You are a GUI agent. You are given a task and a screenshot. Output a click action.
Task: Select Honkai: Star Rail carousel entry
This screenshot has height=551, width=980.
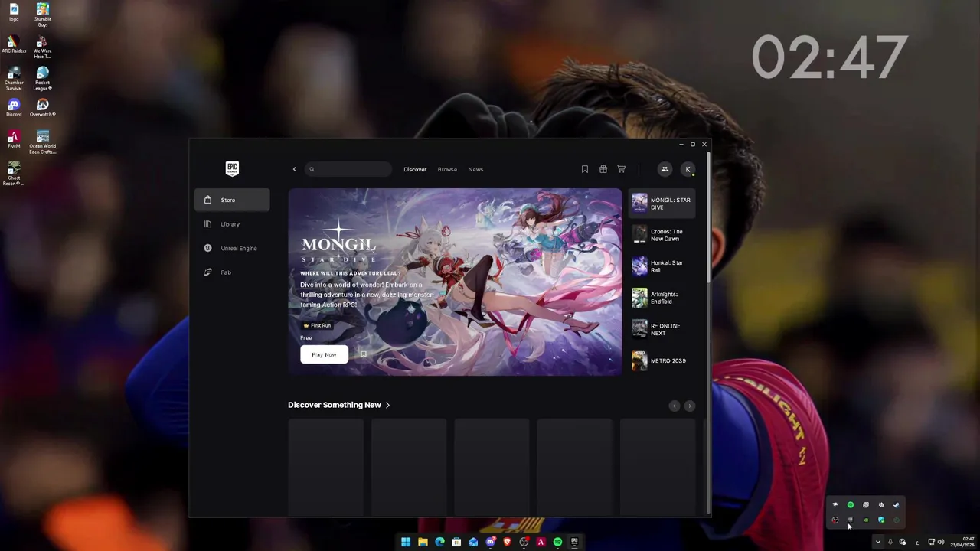662,266
